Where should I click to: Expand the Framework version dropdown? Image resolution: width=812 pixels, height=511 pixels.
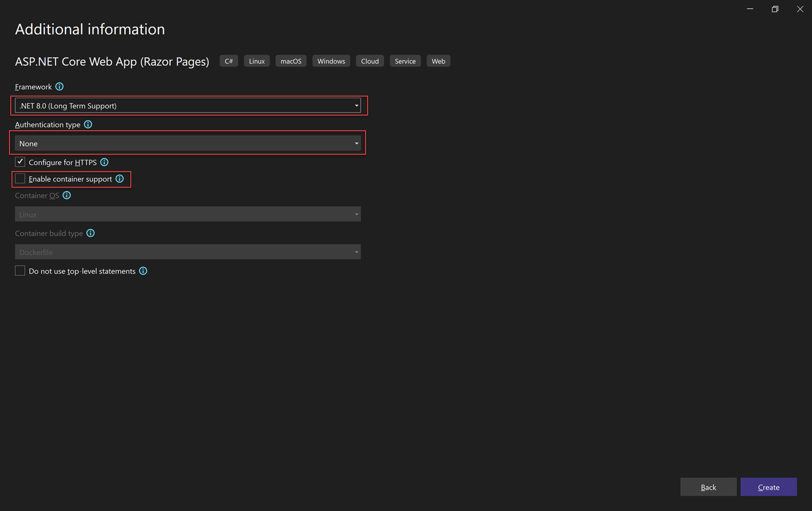357,106
